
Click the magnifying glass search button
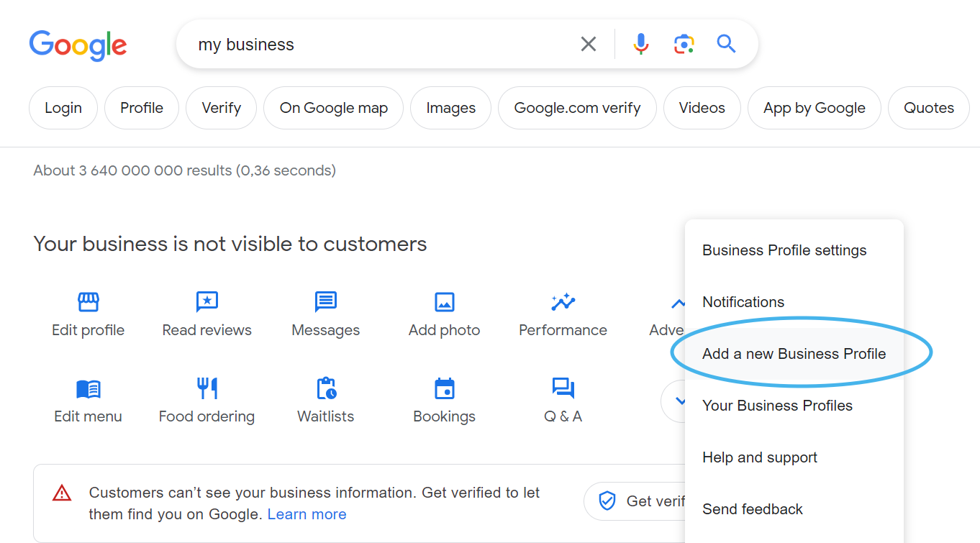(x=726, y=45)
